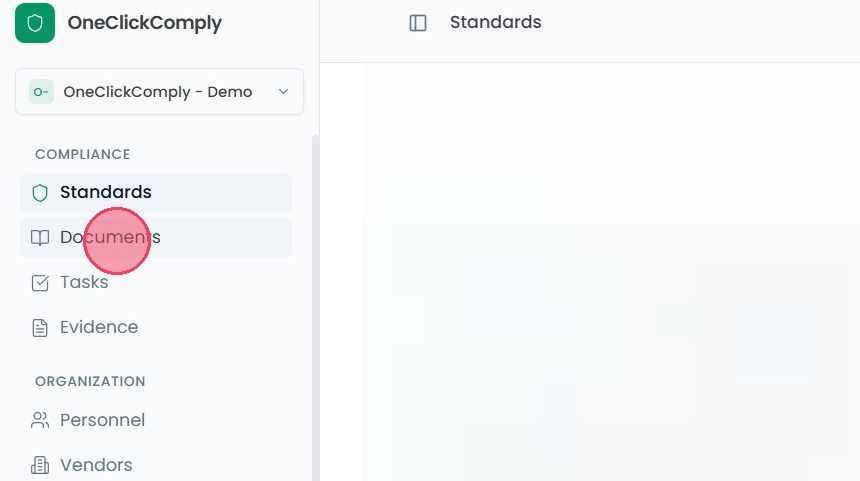Click the OneClickComply green shield logo

(x=35, y=23)
